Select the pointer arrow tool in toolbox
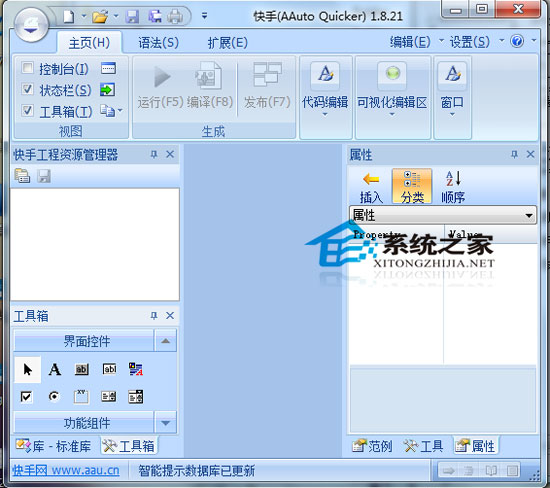 tap(27, 369)
